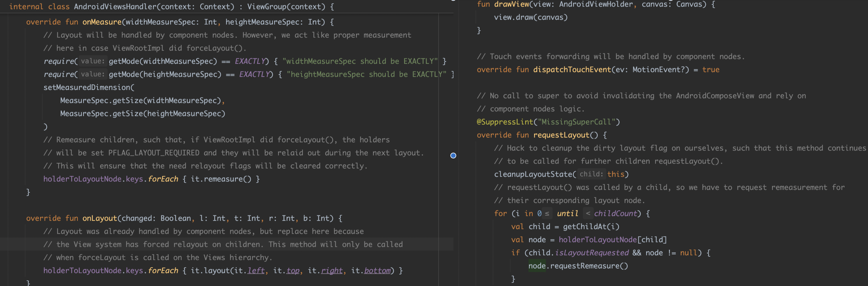Click the value: hint before getMode(widthMeasureSpec)
The image size is (868, 286).
93,61
